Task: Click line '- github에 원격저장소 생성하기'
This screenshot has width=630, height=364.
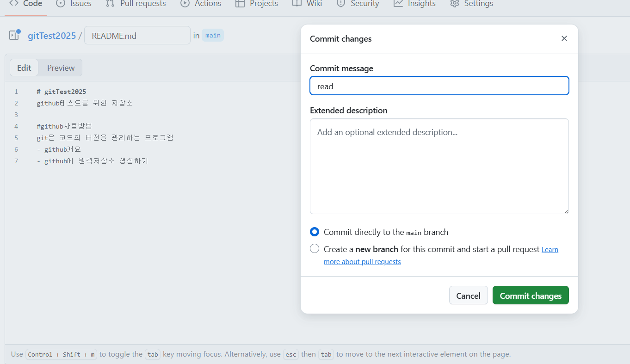Action: (x=92, y=161)
